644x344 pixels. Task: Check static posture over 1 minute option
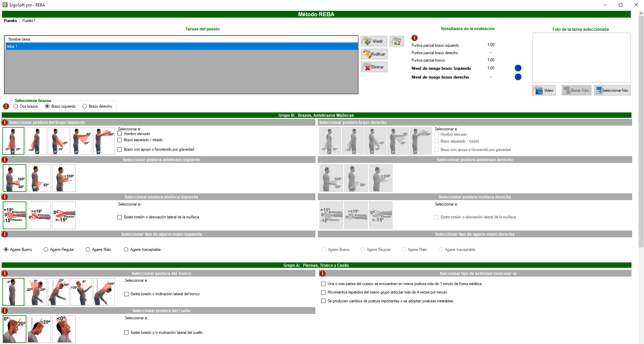tap(324, 284)
